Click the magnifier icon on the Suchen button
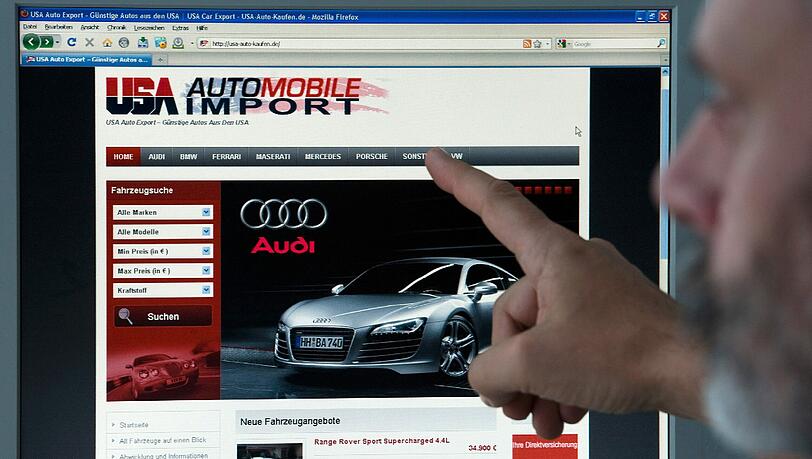The image size is (812, 459). [x=125, y=315]
